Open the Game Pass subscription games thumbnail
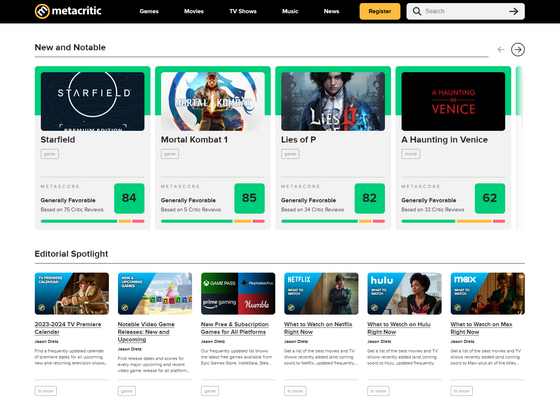This screenshot has width=560, height=411. click(238, 294)
